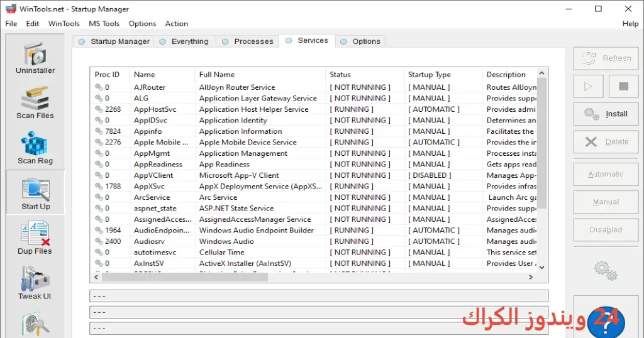This screenshot has width=644, height=338.
Task: Open the Tweak UI tool
Action: point(35,283)
